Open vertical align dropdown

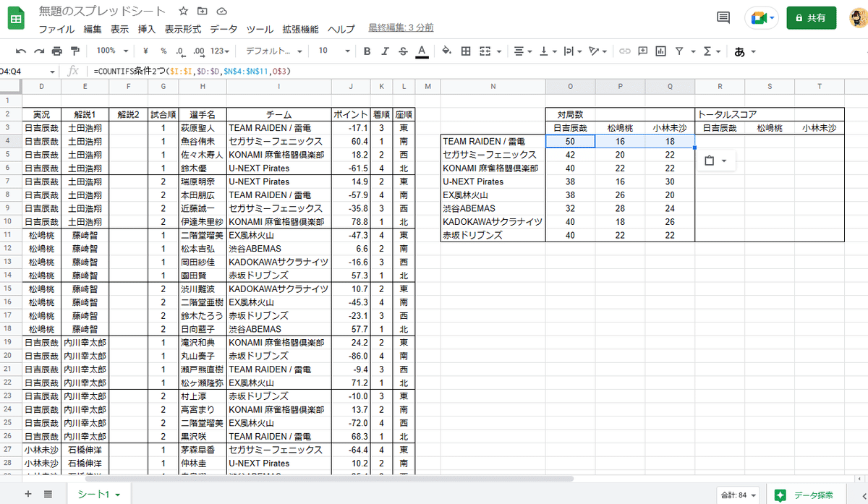[547, 51]
